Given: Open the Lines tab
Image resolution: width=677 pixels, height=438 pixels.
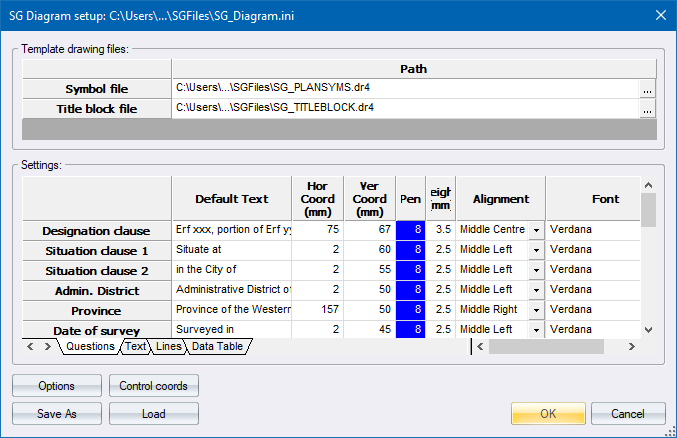Looking at the screenshot, I should 168,347.
